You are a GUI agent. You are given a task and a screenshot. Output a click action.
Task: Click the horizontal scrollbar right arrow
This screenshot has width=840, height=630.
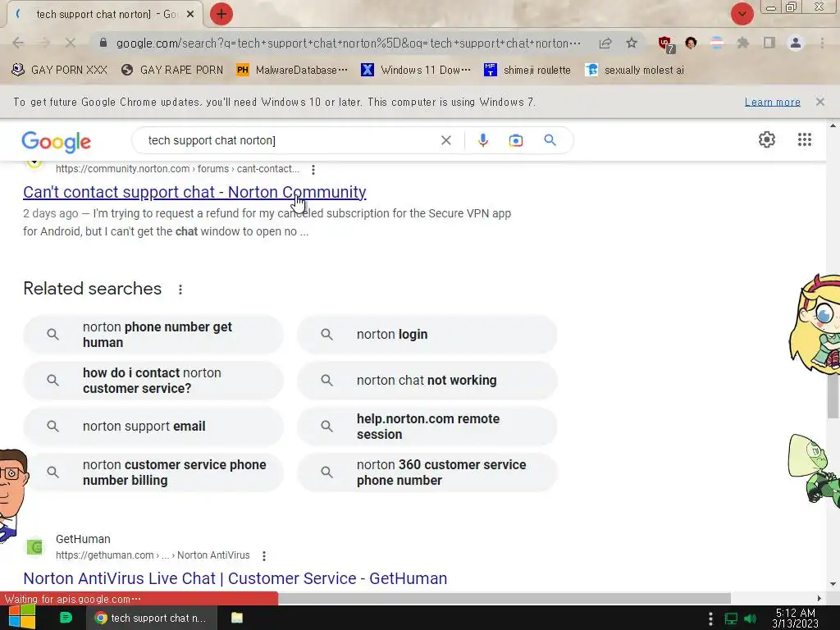pyautogui.click(x=819, y=598)
